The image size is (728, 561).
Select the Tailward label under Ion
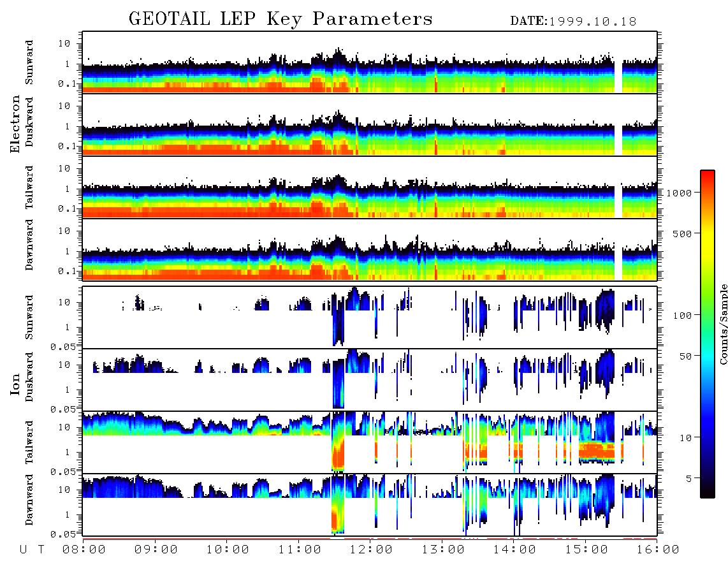(29, 442)
